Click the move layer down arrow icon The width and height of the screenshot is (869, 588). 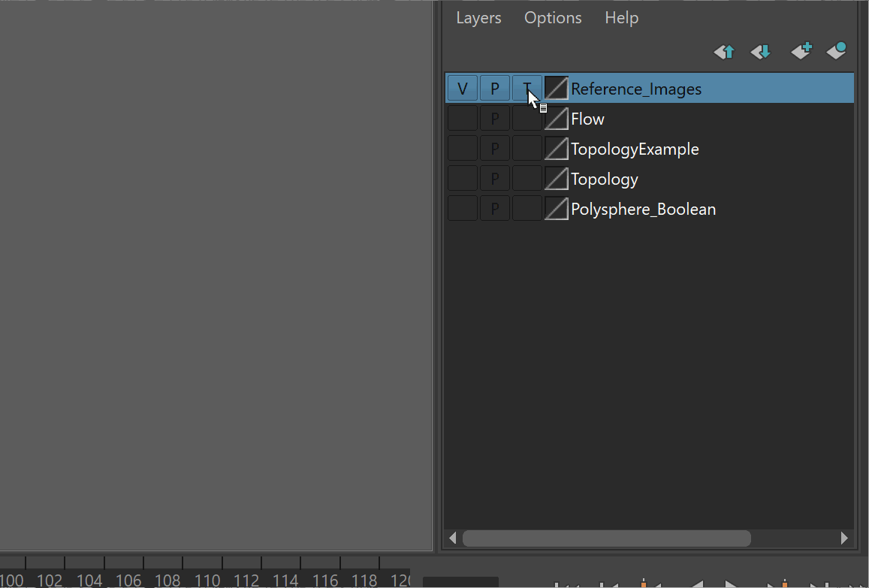[761, 52]
